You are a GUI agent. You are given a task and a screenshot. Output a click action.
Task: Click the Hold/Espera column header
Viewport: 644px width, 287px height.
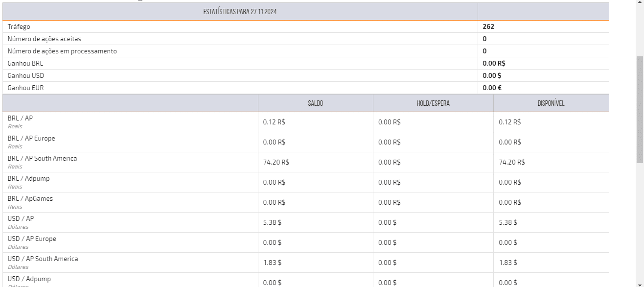[x=433, y=103]
